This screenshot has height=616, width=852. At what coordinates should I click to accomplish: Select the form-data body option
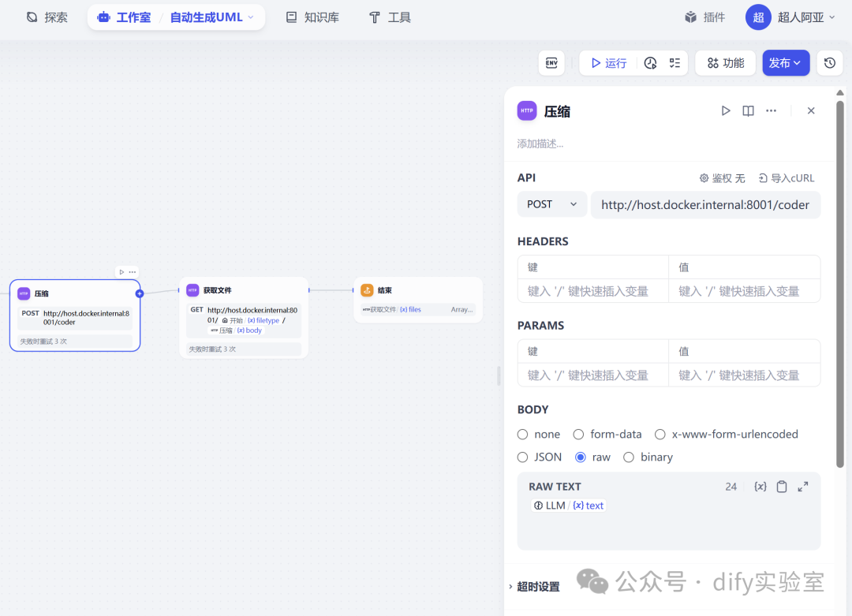(x=579, y=435)
